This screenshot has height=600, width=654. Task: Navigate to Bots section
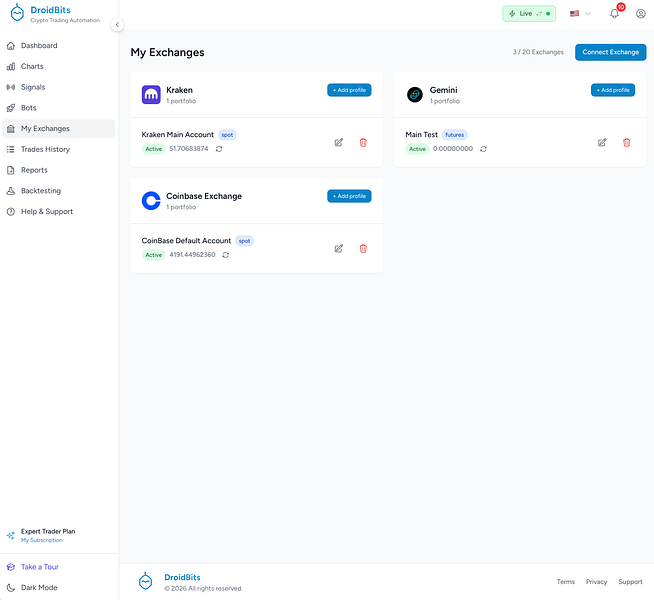(58, 108)
